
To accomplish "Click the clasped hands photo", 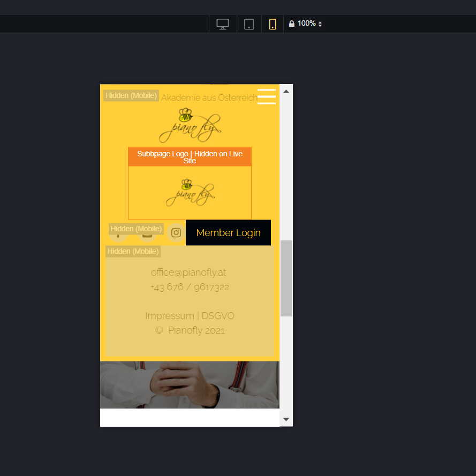I will (x=190, y=384).
